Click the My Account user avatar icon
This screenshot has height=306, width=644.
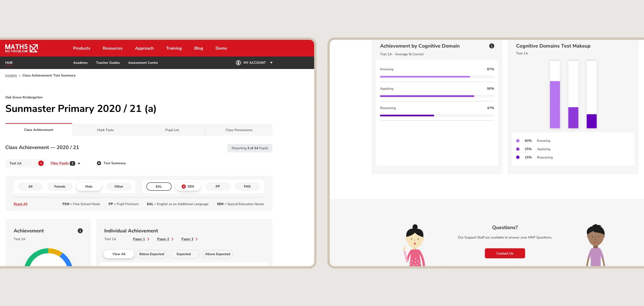238,63
